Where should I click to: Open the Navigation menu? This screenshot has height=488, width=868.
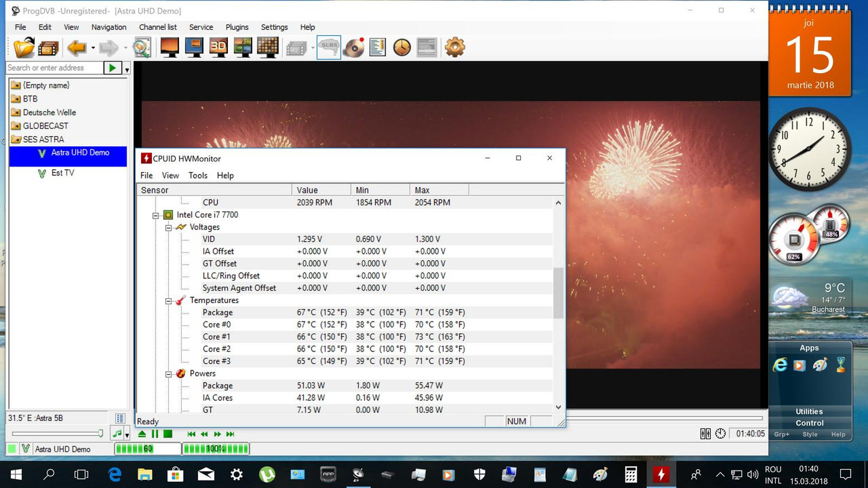pyautogui.click(x=108, y=27)
